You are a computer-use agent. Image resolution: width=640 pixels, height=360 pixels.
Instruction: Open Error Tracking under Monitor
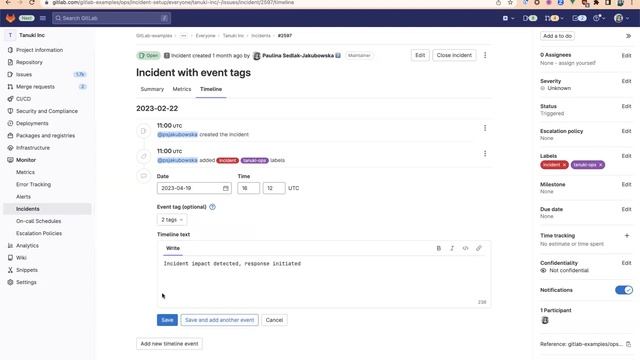point(33,184)
